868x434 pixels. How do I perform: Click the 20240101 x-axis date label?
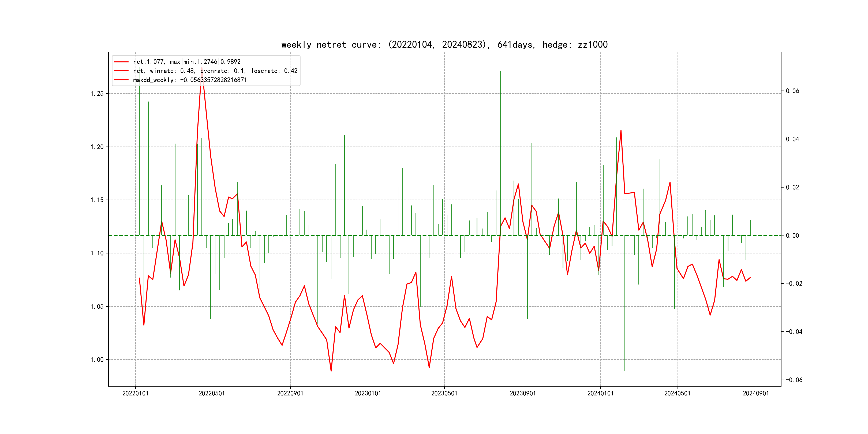click(x=600, y=394)
